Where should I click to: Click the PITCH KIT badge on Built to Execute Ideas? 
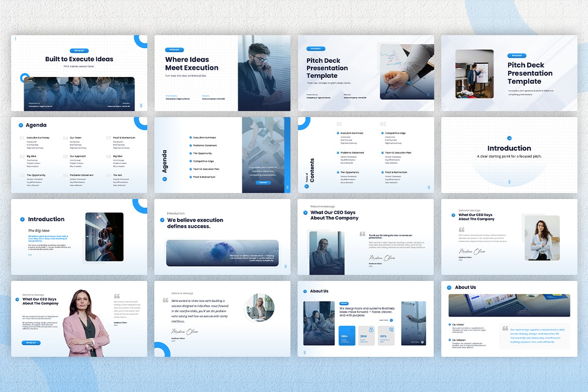[79, 50]
